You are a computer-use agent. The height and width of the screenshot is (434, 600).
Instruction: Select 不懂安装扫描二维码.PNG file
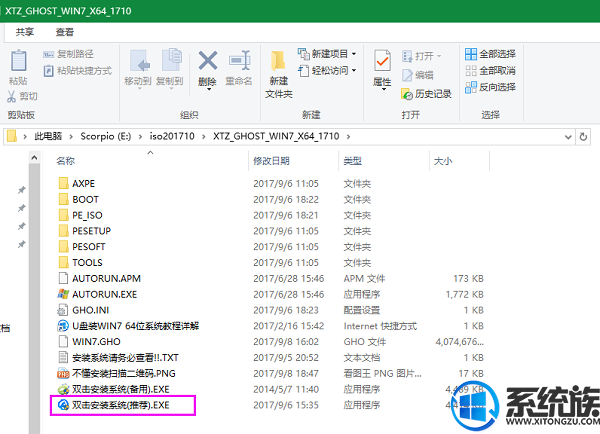[117, 373]
